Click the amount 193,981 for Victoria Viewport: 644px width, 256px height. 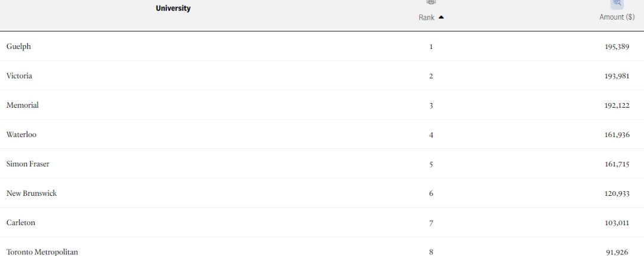[x=617, y=76]
